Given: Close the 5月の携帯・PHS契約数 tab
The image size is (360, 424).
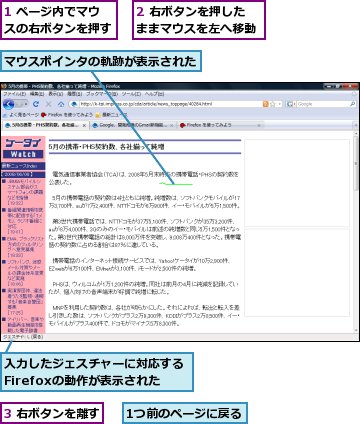Looking at the screenshot, I should 84,126.
